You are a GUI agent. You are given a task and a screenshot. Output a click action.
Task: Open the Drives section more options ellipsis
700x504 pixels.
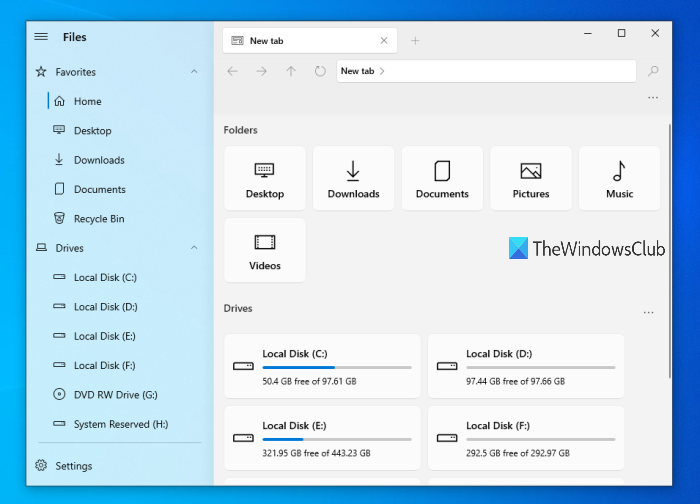pos(648,313)
